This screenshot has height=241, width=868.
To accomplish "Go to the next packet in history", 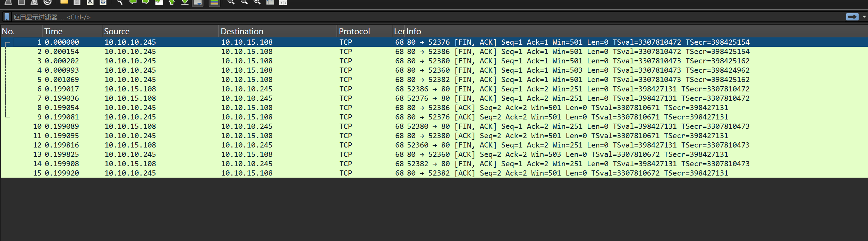I will [146, 2].
